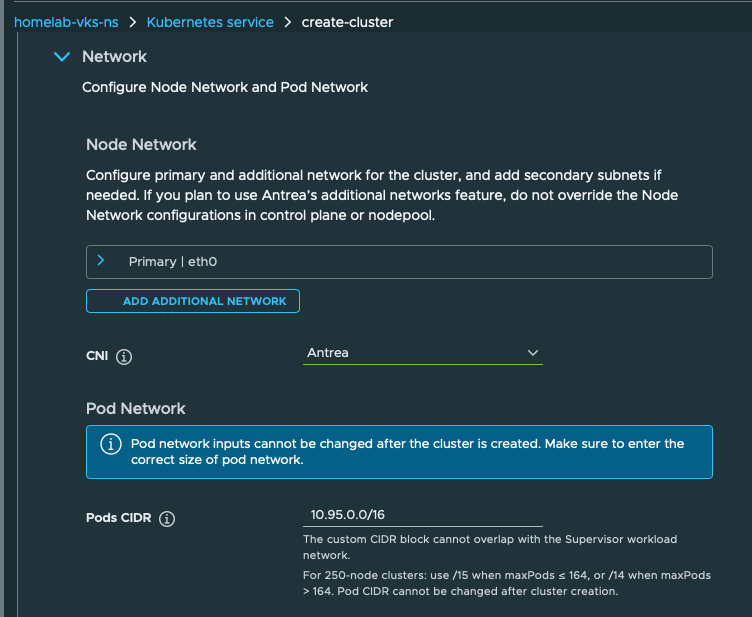Image resolution: width=752 pixels, height=617 pixels.
Task: Click the Network section heading
Action: point(114,57)
